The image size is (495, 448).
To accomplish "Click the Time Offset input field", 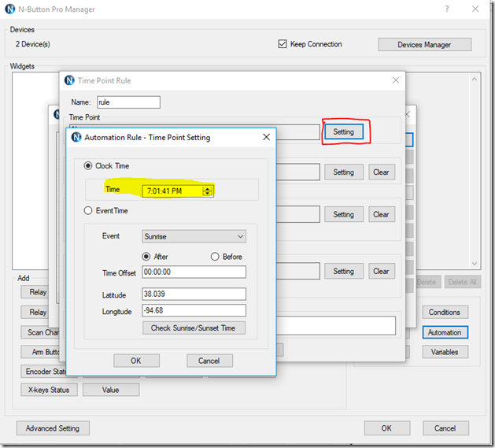I will (x=194, y=272).
